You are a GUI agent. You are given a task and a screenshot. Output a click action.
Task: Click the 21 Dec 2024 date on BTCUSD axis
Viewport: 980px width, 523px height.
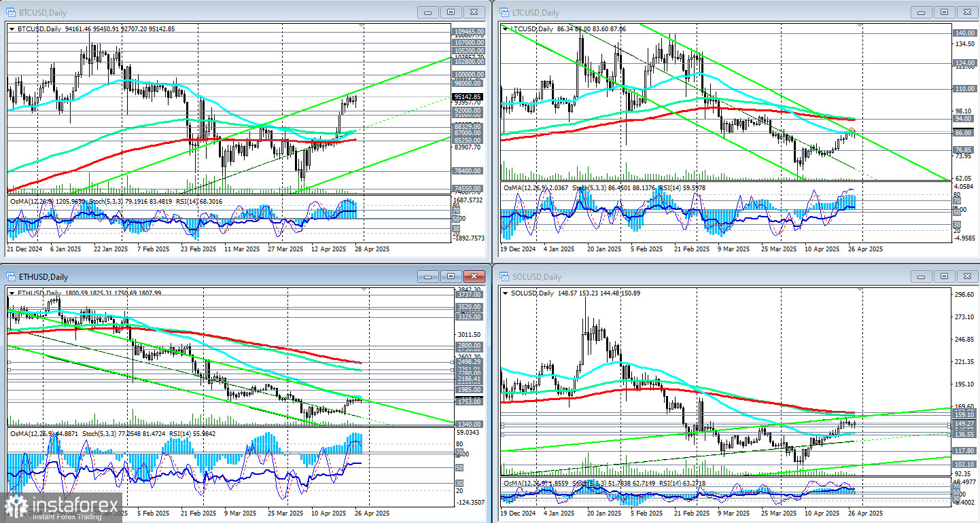23,249
